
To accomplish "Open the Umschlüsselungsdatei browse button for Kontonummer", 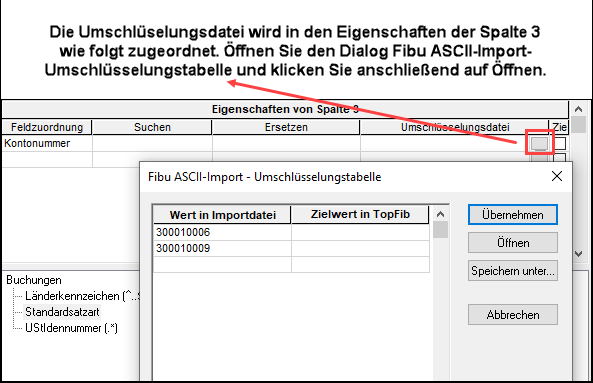I will click(539, 143).
